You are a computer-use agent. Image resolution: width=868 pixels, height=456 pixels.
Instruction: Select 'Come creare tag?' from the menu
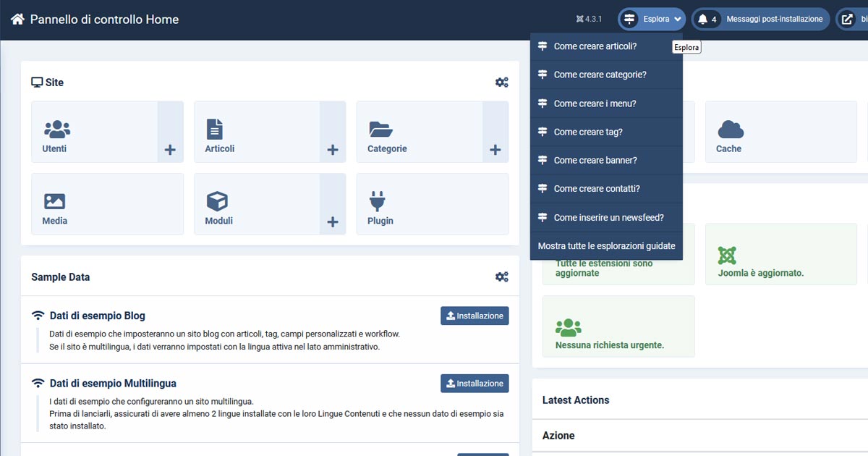[x=582, y=132]
